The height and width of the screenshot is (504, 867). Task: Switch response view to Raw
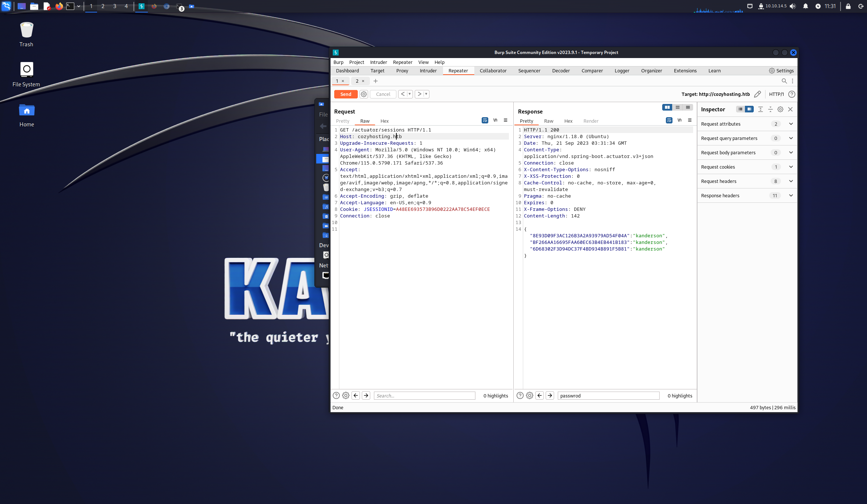(549, 121)
